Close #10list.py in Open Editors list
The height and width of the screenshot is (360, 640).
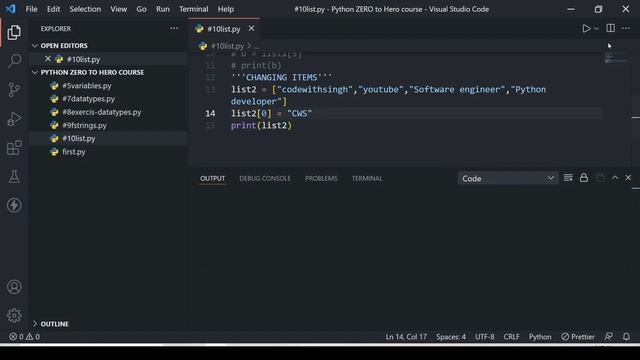coord(48,59)
